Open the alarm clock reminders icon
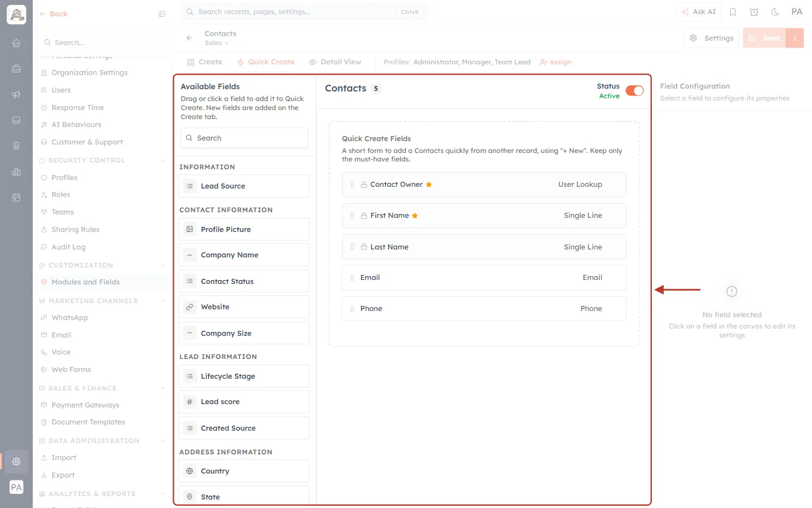This screenshot has width=812, height=508. (754, 12)
